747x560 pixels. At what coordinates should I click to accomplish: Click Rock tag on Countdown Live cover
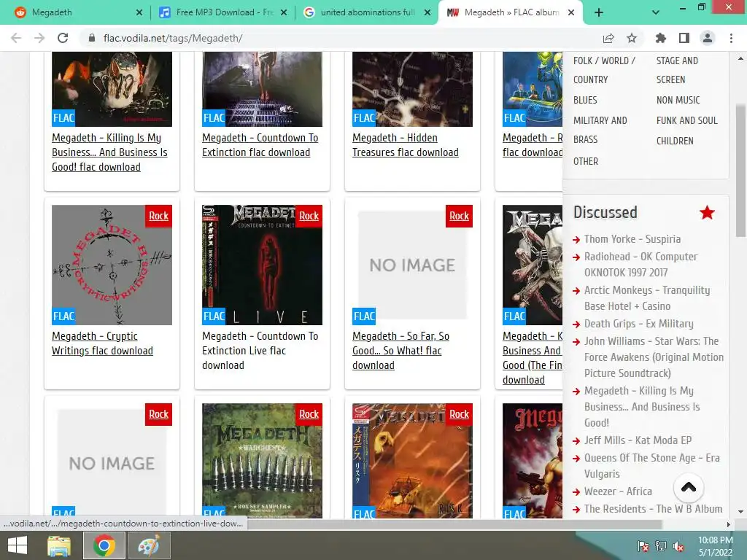click(x=309, y=216)
